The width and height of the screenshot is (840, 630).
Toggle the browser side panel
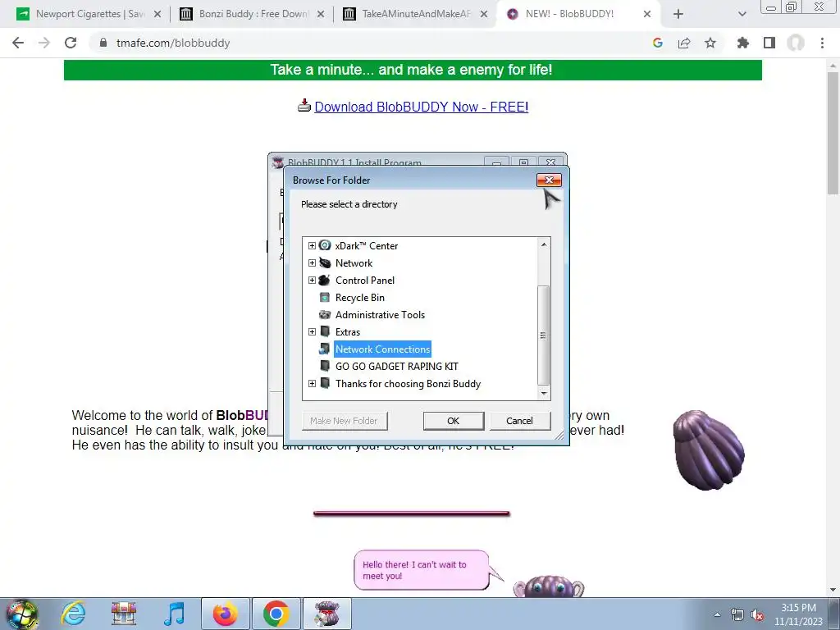coord(769,43)
